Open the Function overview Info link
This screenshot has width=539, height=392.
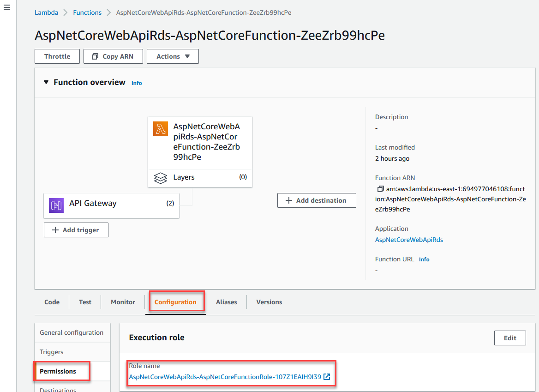(137, 83)
